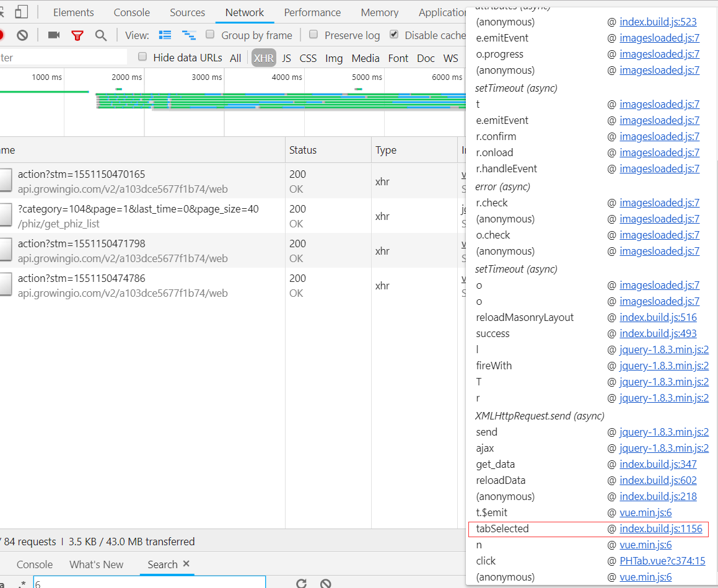Open the Memory tab
Image resolution: width=718 pixels, height=588 pixels.
click(380, 12)
